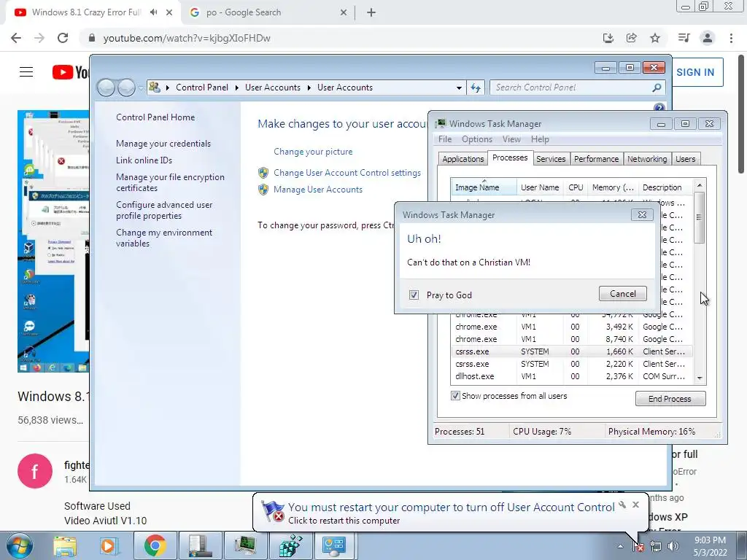Viewport: 747px width, 560px height.
Task: Click the End Process button
Action: (x=670, y=399)
